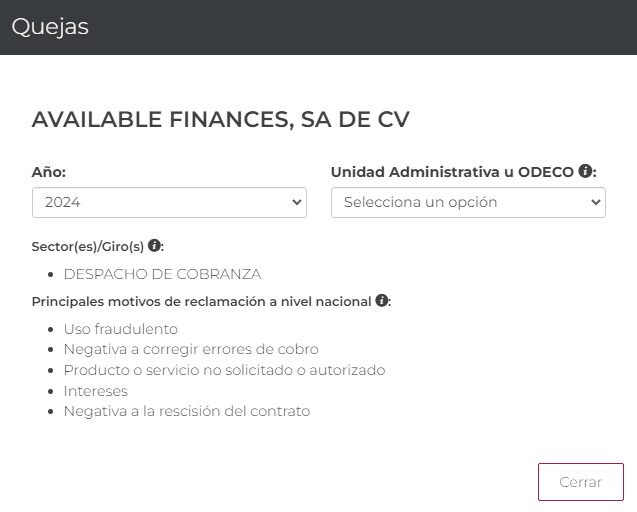Click the Quejas title in the header

[50, 27]
